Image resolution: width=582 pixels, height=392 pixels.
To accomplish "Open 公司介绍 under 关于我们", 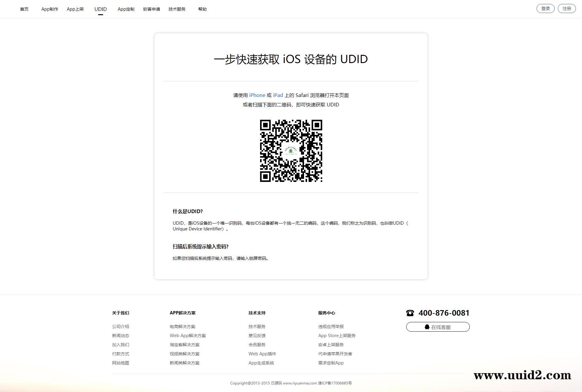I will (x=120, y=327).
